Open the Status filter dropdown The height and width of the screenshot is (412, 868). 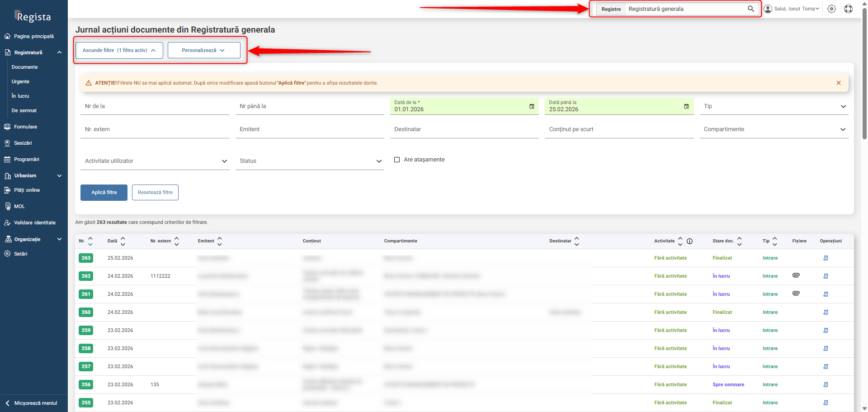tap(310, 161)
